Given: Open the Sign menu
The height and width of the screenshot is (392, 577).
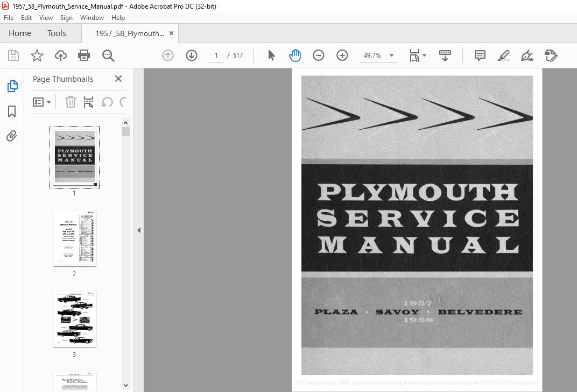Looking at the screenshot, I should [x=66, y=18].
